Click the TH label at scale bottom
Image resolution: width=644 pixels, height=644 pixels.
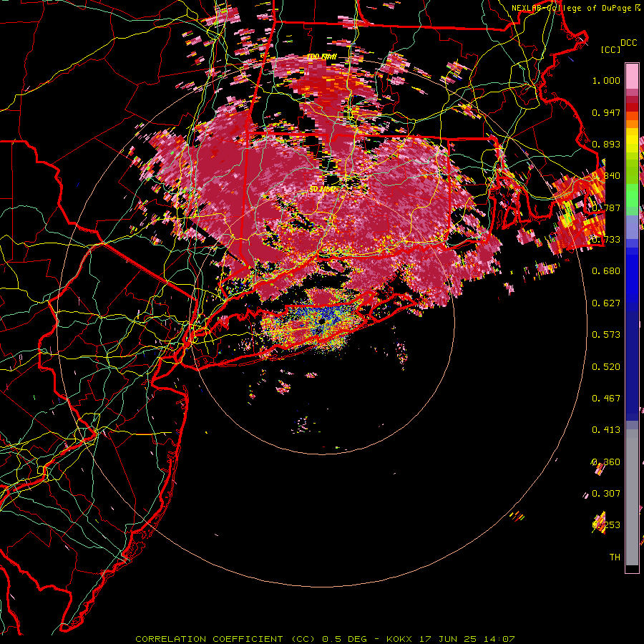(x=615, y=557)
